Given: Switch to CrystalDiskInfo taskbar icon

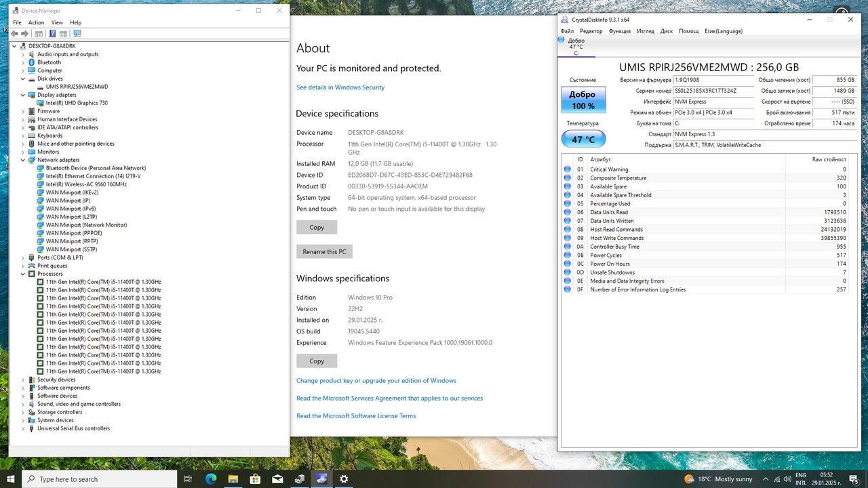Looking at the screenshot, I should [x=321, y=479].
